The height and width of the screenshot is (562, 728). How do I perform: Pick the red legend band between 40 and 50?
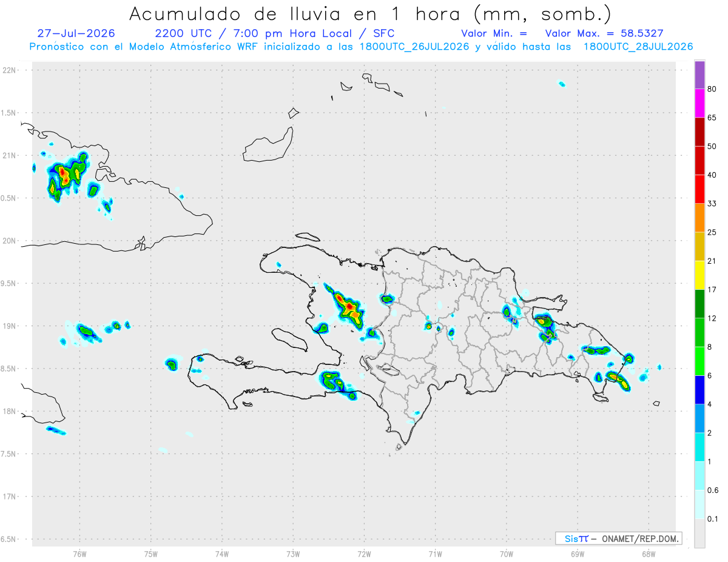point(699,161)
